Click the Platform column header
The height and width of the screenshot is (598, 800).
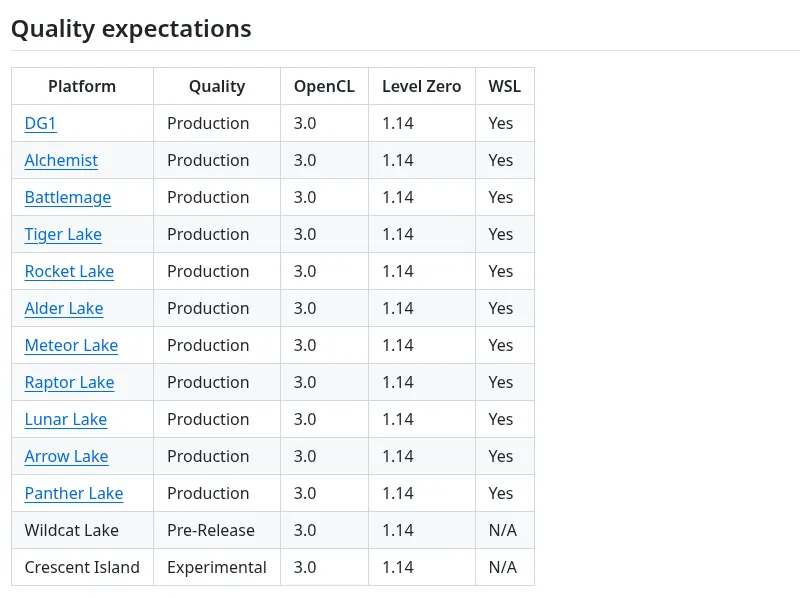tap(82, 86)
